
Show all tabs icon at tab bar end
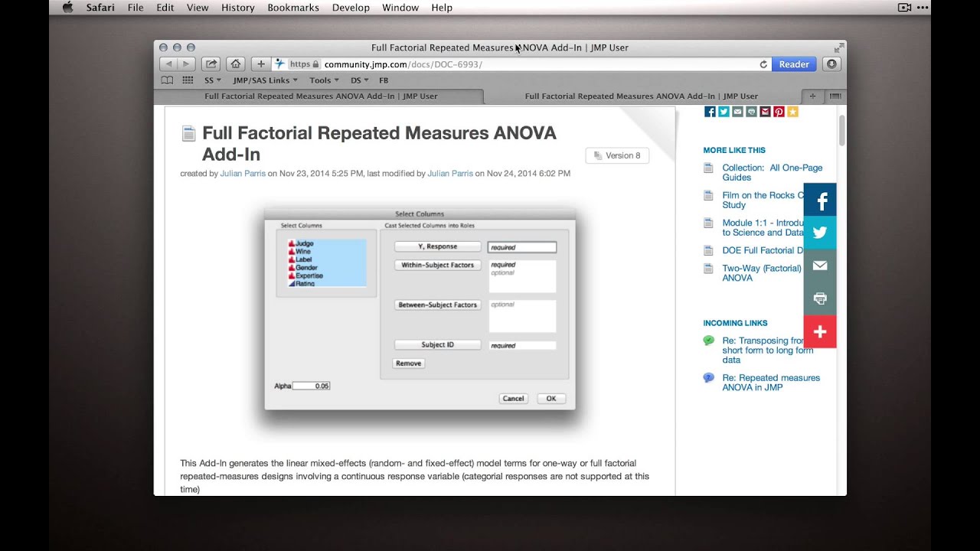coord(835,96)
